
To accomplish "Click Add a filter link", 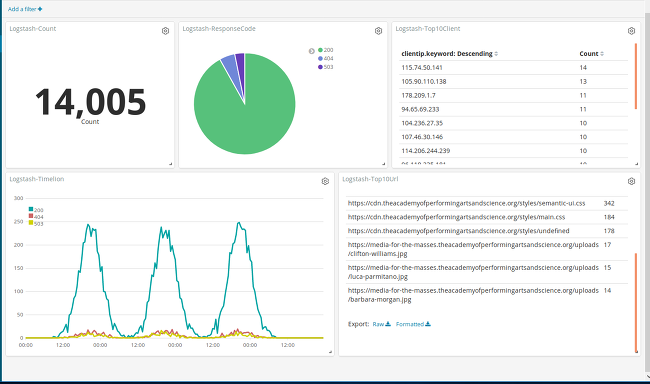I will pos(25,9).
